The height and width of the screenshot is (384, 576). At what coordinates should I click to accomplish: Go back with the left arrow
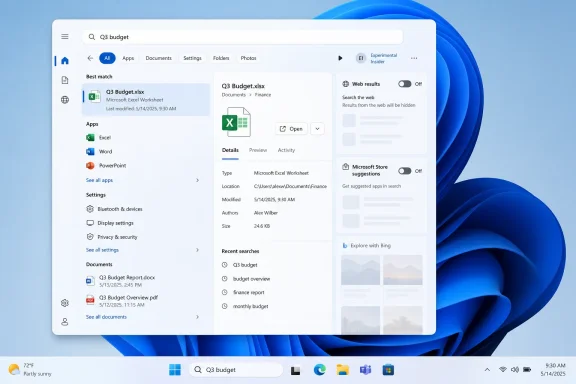point(90,58)
